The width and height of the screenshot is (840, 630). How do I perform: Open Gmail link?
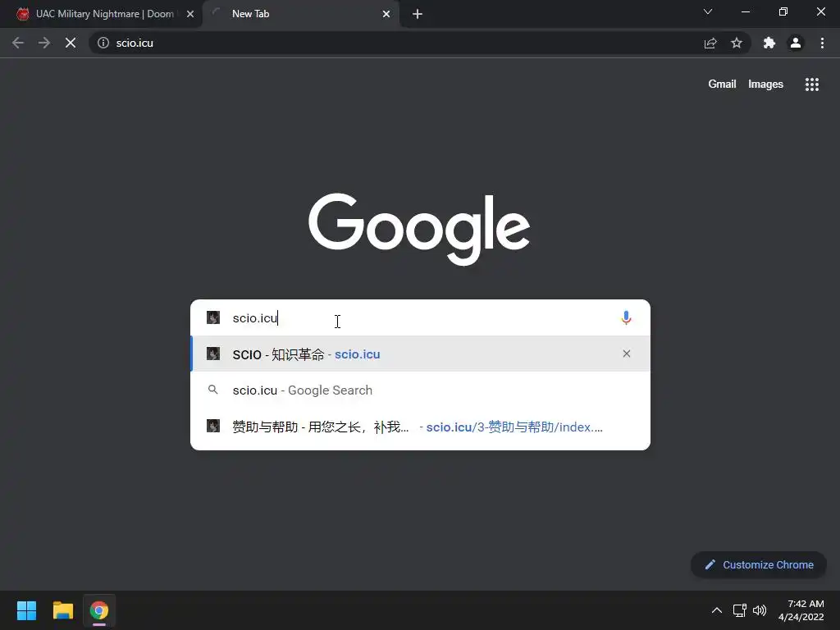[722, 84]
